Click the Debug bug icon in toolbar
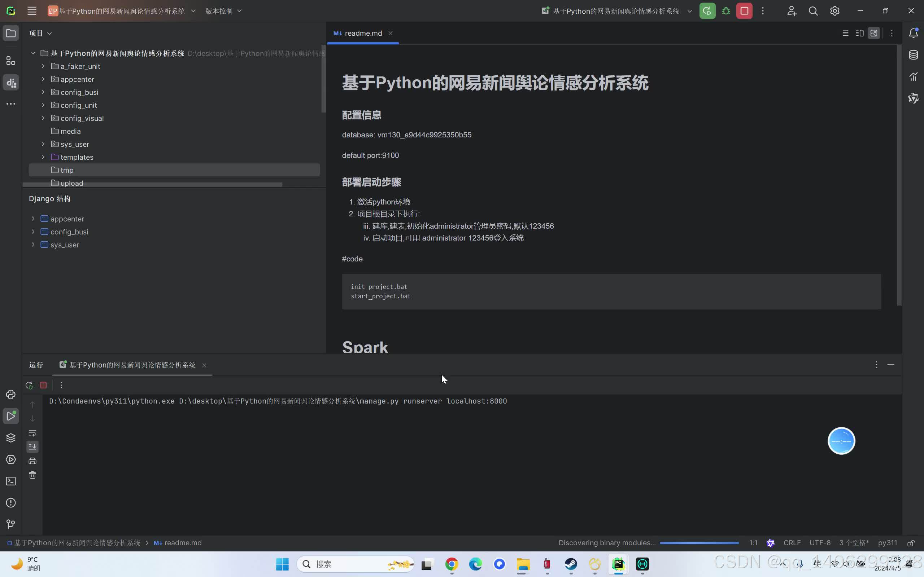The height and width of the screenshot is (577, 924). 726,11
